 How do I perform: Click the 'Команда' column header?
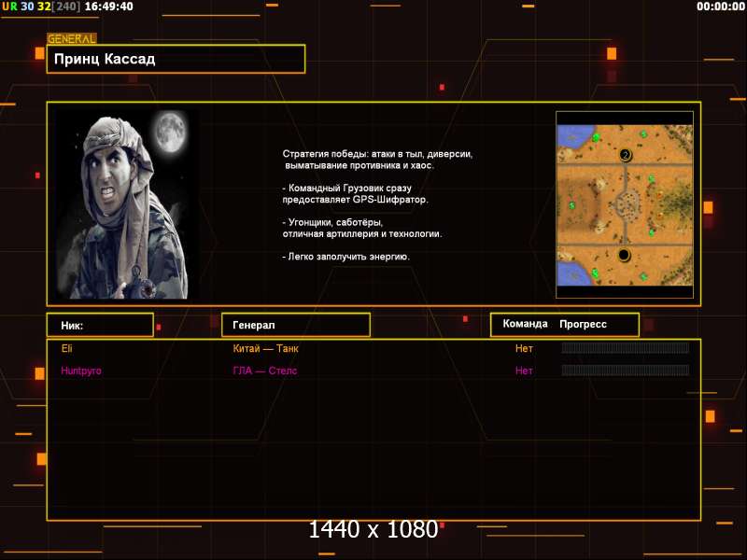pos(525,324)
